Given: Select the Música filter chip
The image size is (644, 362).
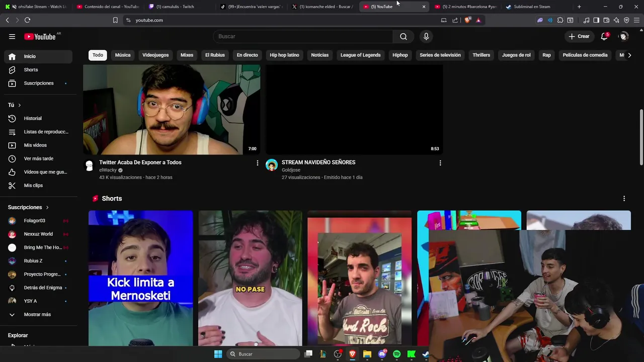Looking at the screenshot, I should tap(123, 55).
